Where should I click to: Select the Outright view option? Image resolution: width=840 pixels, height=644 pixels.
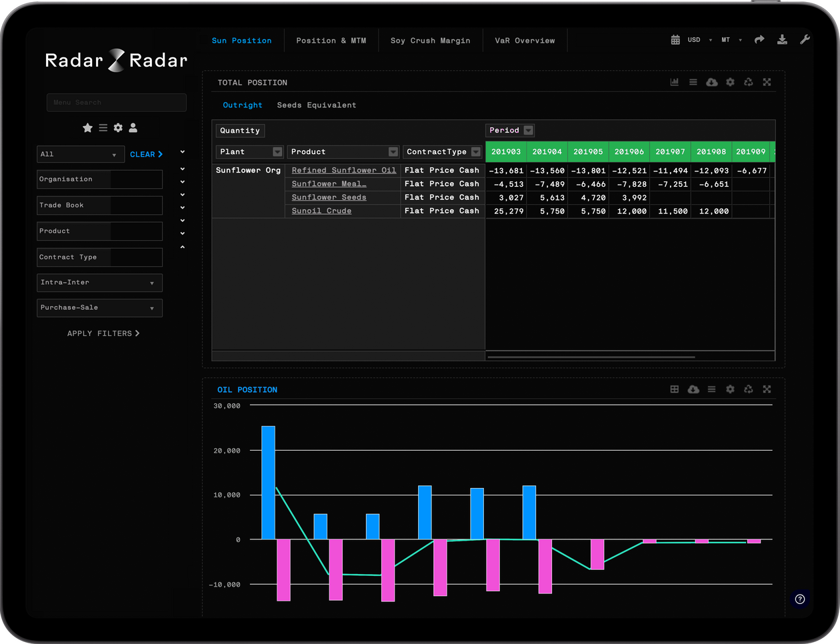pyautogui.click(x=242, y=105)
